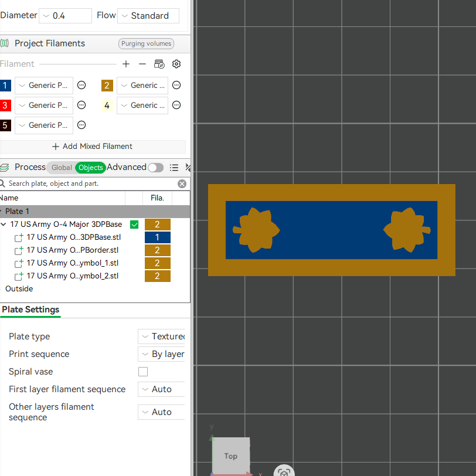The image size is (476, 476).
Task: Click gold filament 2 color swatch
Action: coord(107,86)
